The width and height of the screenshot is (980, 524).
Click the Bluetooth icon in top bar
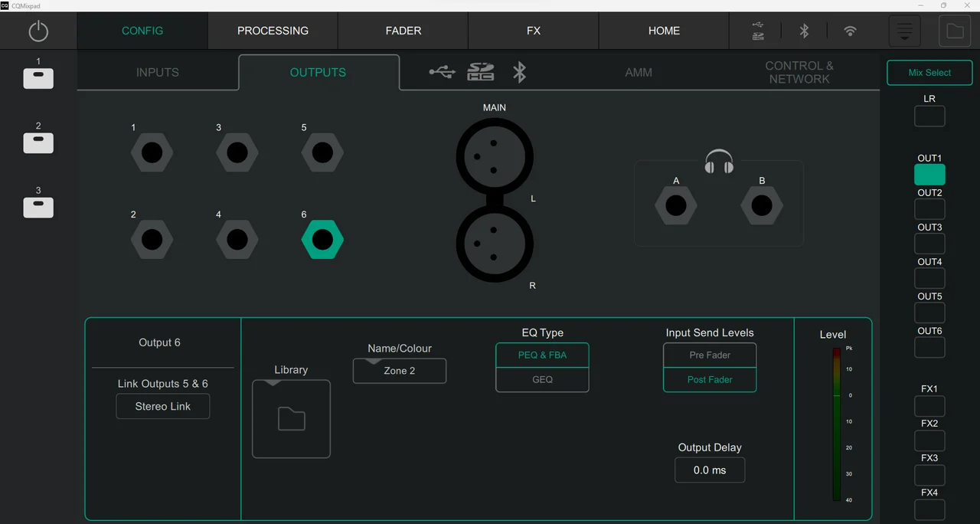click(804, 31)
